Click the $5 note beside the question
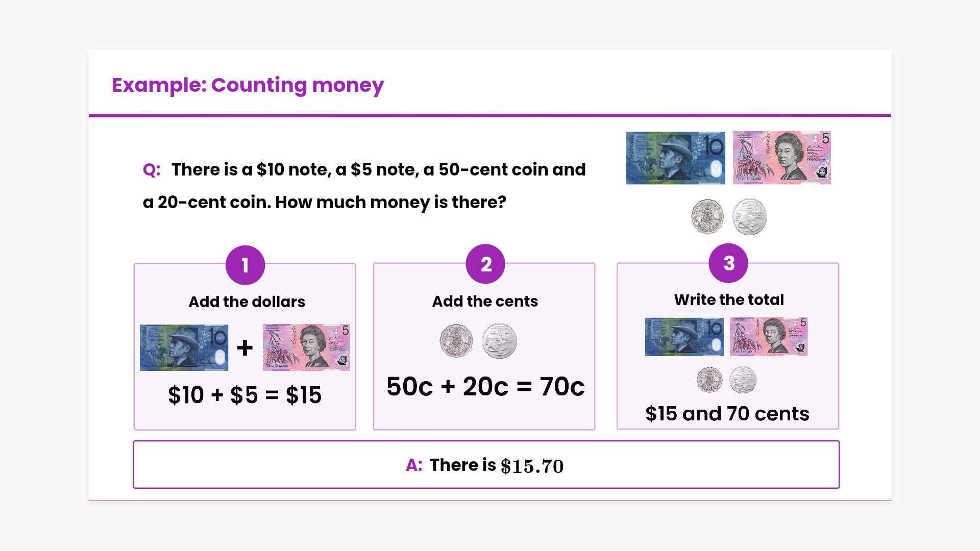The image size is (980, 551). tap(781, 158)
